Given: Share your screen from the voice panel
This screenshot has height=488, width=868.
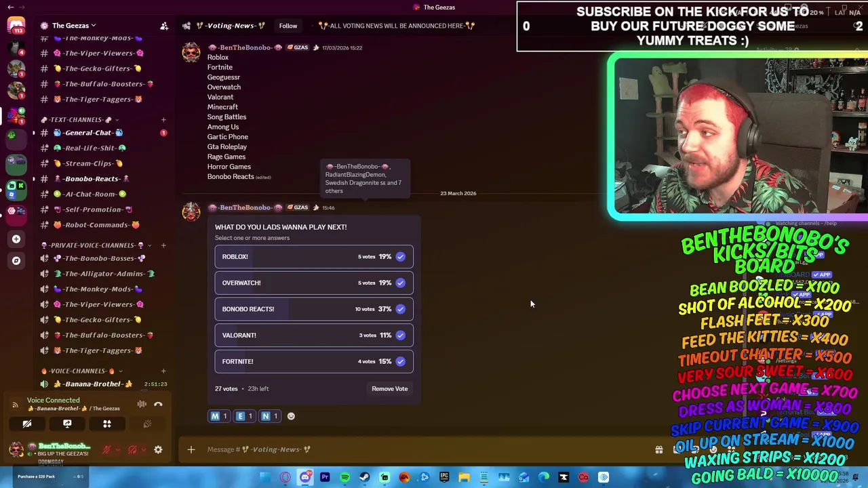Looking at the screenshot, I should point(67,424).
